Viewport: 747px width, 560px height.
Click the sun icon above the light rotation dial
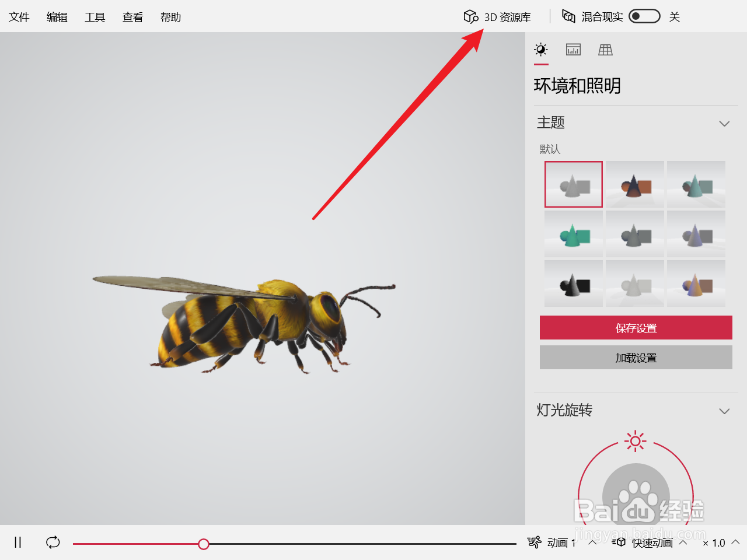pos(635,442)
